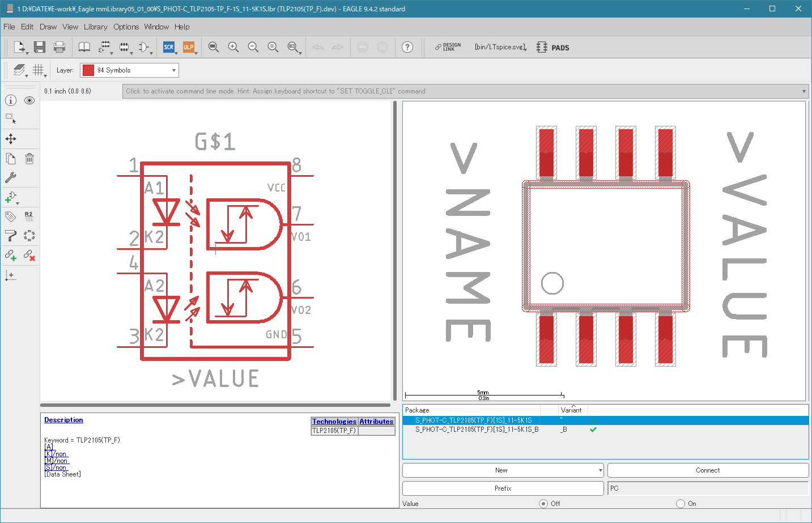Open the Library menu
The height and width of the screenshot is (523, 812).
coord(95,27)
